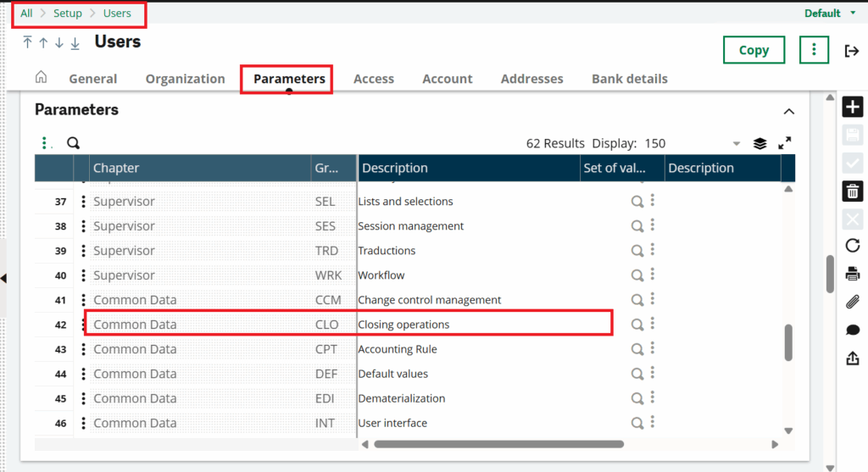Click the refresh icon in right sidebar
The height and width of the screenshot is (472, 868).
852,246
